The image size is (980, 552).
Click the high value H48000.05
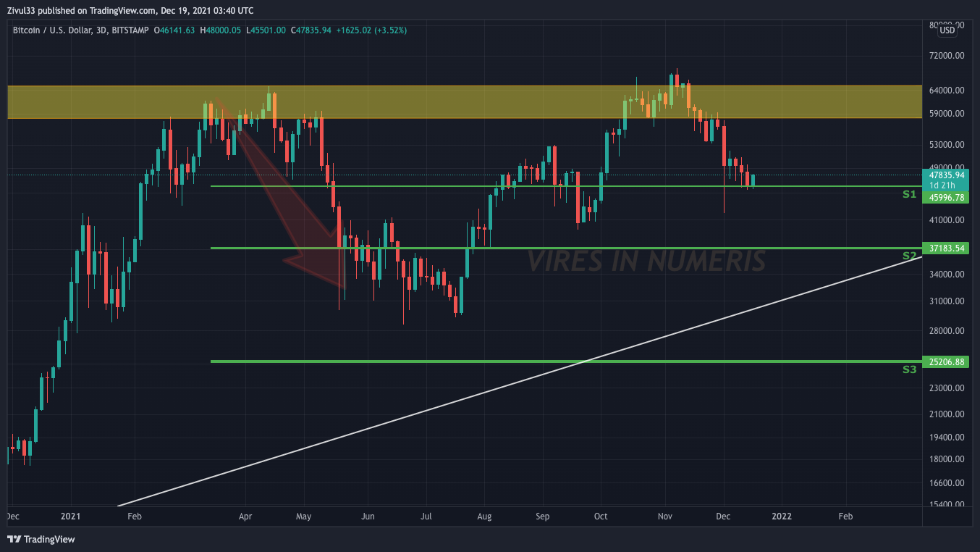(x=221, y=30)
